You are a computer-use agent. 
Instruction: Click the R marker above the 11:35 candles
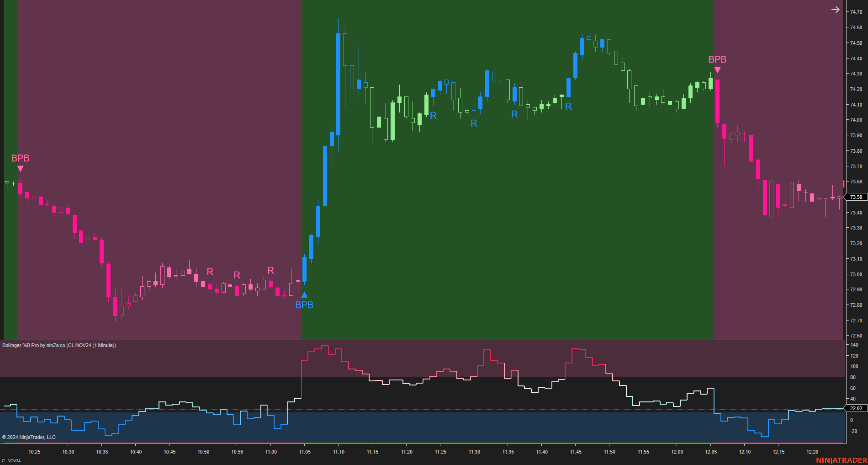514,114
